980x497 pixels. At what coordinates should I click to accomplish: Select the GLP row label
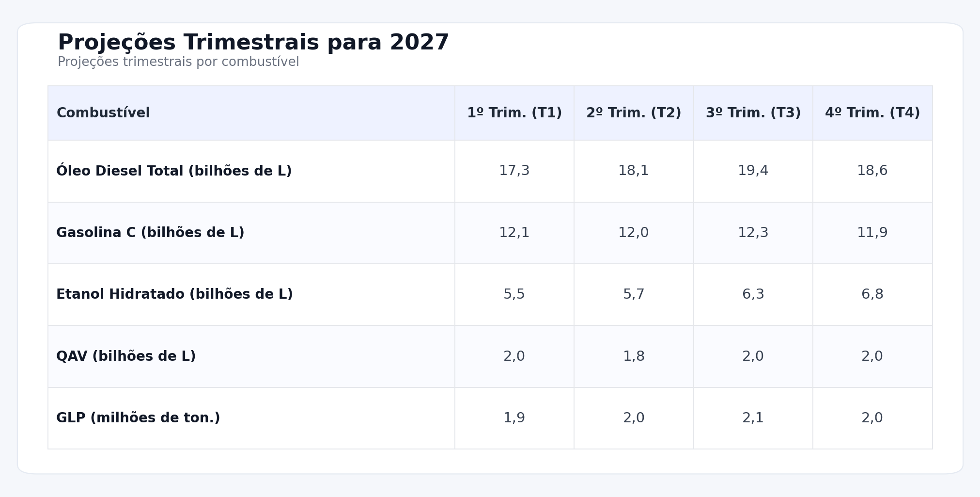pos(138,418)
